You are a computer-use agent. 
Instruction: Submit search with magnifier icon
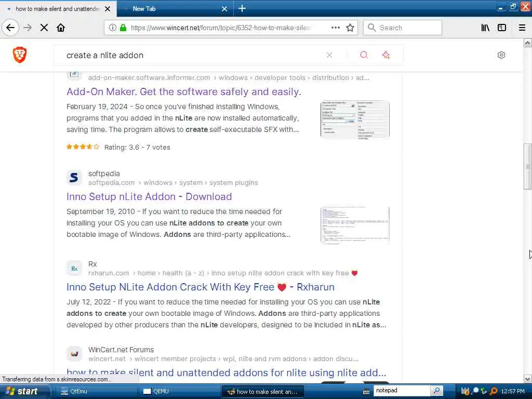click(x=364, y=55)
